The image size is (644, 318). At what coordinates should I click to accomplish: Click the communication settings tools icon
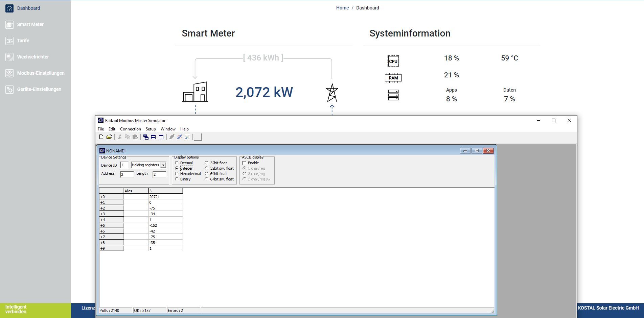[x=187, y=137]
